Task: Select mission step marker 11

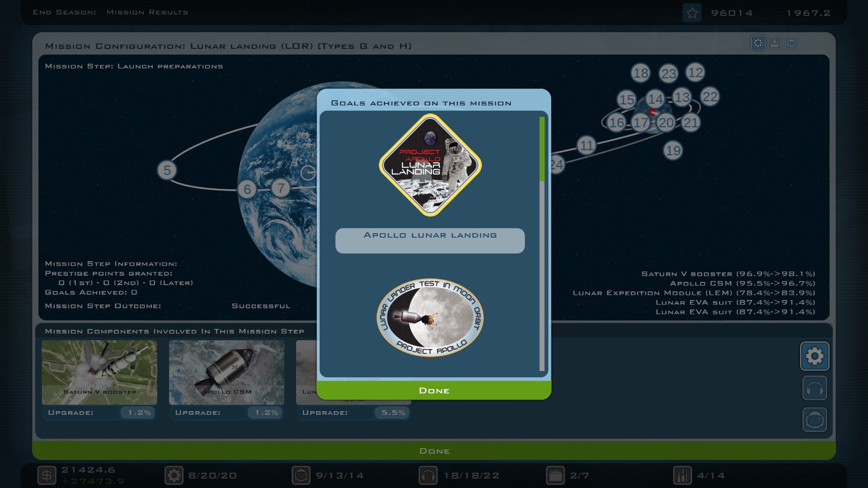Action: (586, 145)
